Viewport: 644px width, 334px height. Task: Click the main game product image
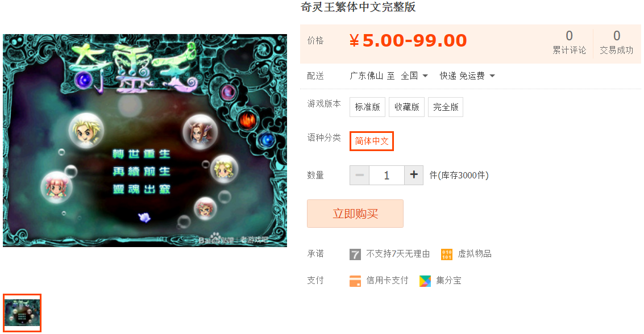[145, 140]
